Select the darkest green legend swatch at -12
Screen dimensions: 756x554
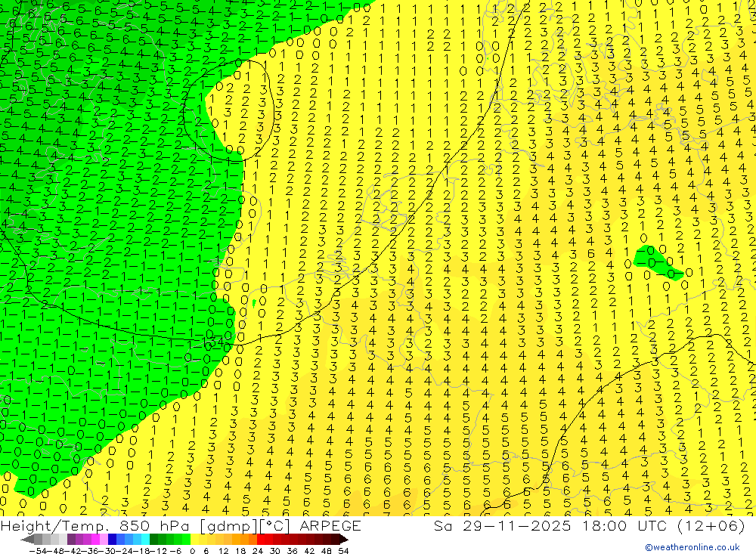pos(153,539)
